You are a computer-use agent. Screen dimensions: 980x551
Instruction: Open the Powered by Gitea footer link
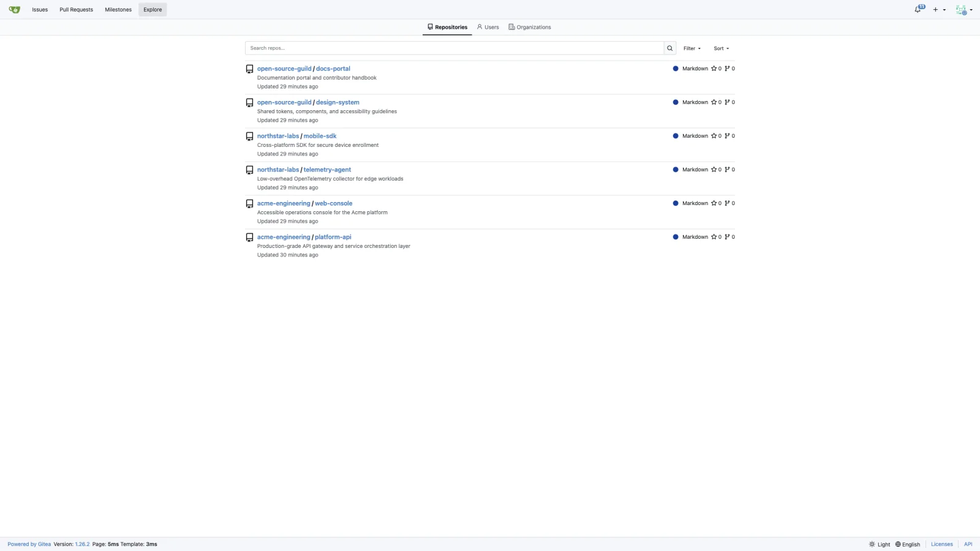(29, 544)
